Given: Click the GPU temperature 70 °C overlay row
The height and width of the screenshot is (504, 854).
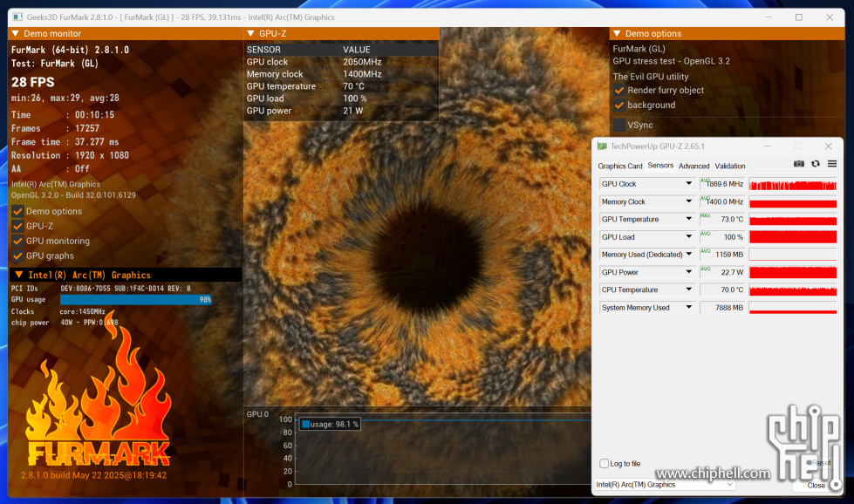Looking at the screenshot, I should (341, 86).
